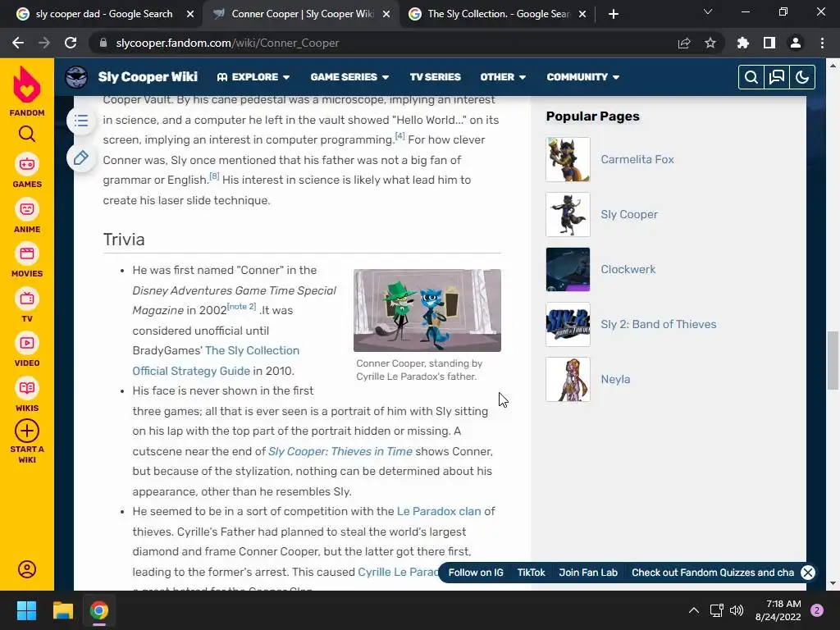Expand the Game Series dropdown
This screenshot has width=840, height=630.
click(349, 77)
